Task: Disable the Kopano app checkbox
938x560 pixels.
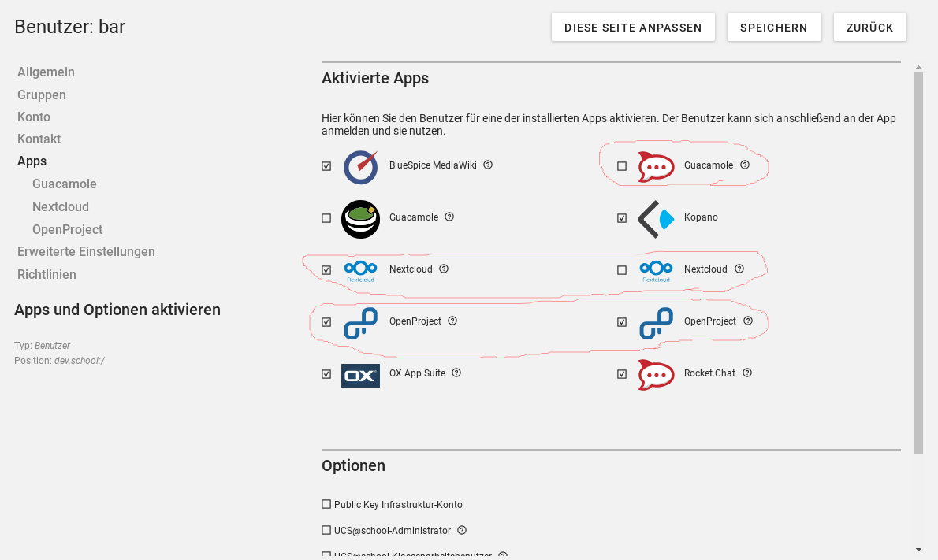Action: 622,218
